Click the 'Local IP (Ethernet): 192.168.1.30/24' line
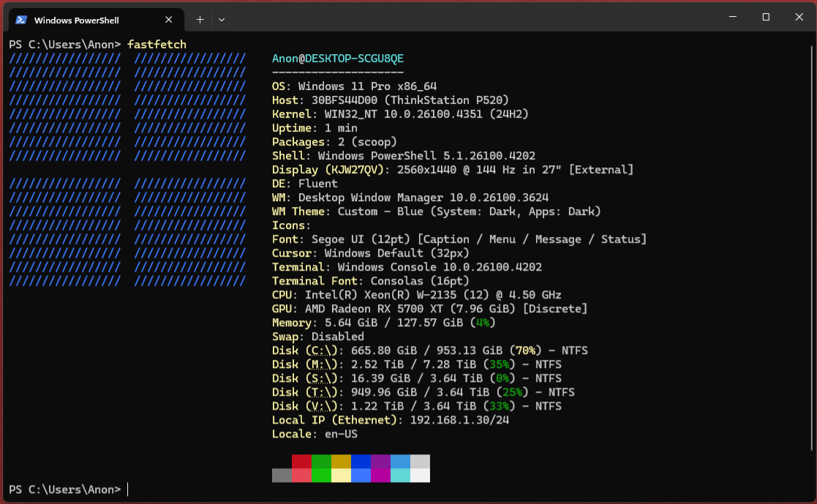The height and width of the screenshot is (504, 817). [x=391, y=420]
